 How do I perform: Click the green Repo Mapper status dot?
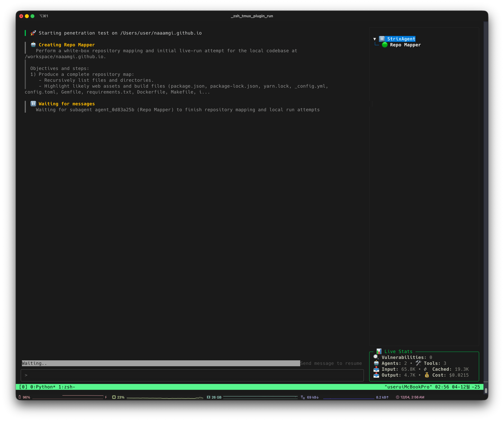385,45
